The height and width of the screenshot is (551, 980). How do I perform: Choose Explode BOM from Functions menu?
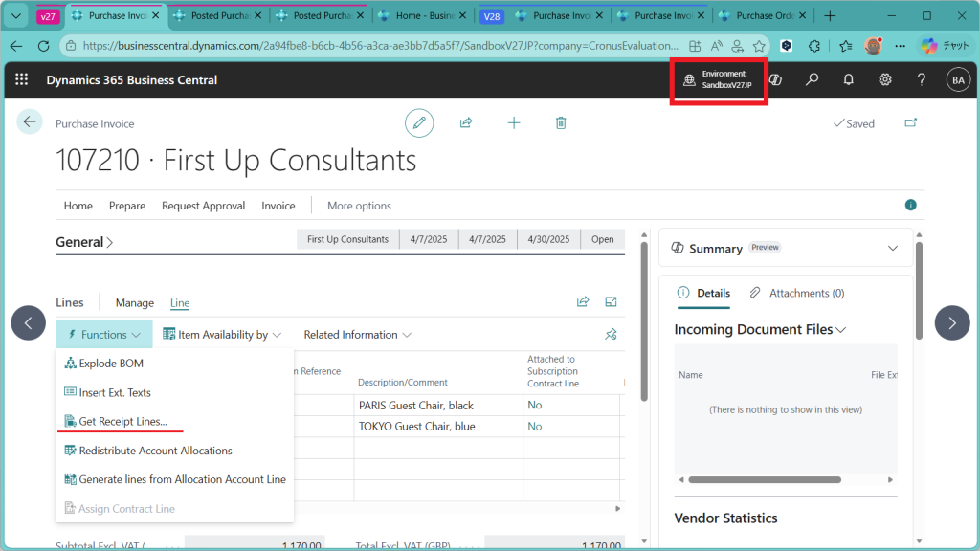[110, 364]
